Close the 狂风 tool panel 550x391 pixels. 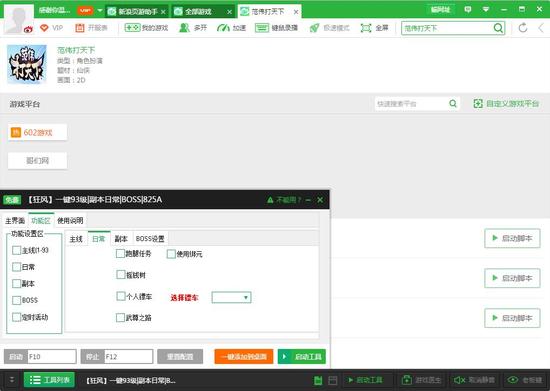pyautogui.click(x=320, y=200)
